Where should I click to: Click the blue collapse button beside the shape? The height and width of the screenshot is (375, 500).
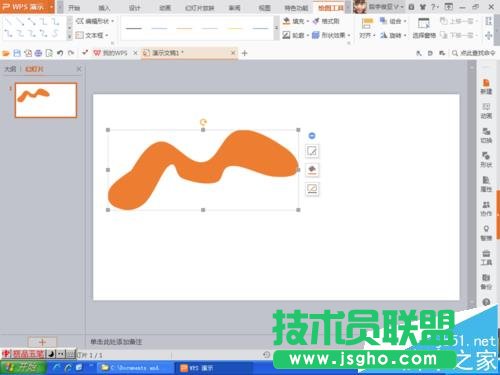pos(312,136)
